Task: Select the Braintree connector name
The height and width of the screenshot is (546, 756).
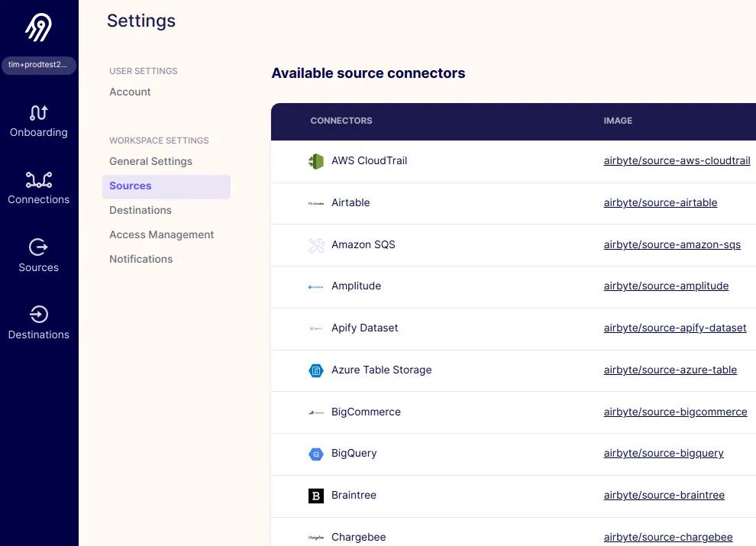Action: coord(354,496)
